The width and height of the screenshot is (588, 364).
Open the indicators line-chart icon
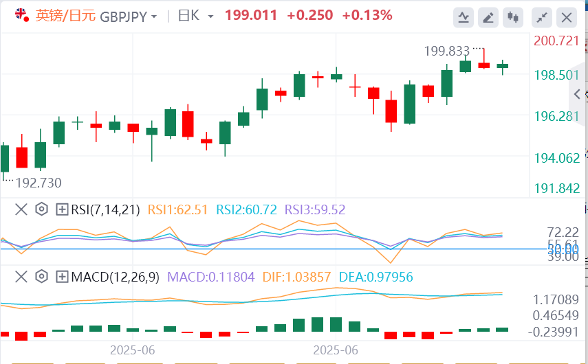[464, 16]
